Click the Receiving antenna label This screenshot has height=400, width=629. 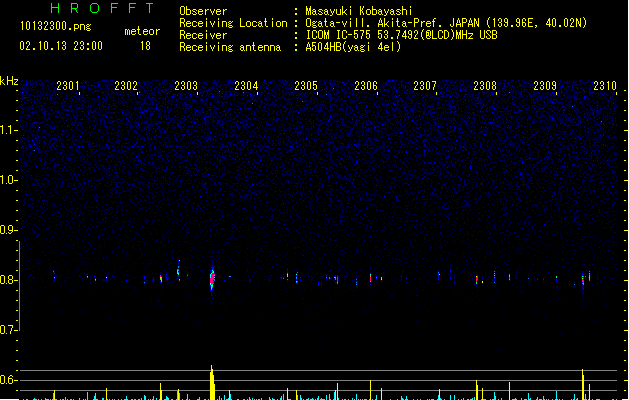pyautogui.click(x=230, y=47)
